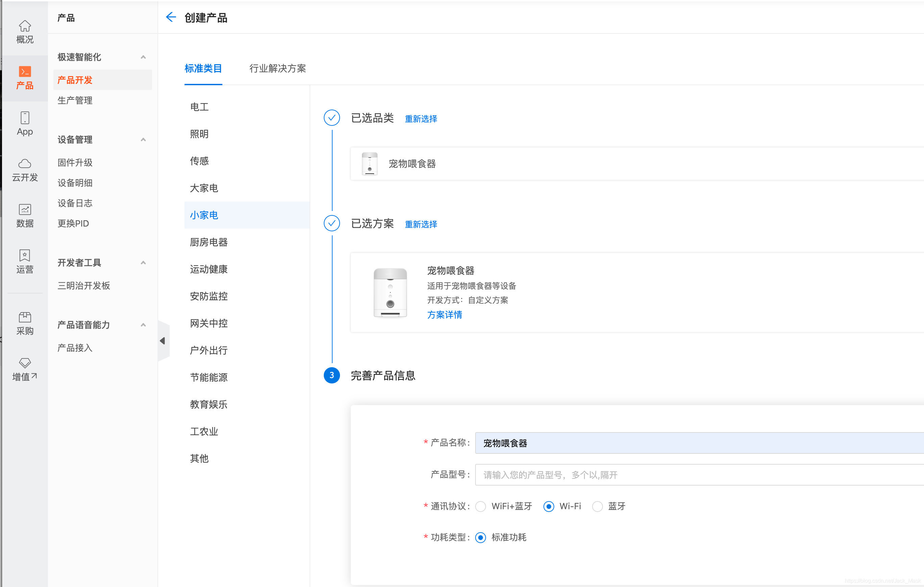Image resolution: width=924 pixels, height=587 pixels.
Task: Collapse the 设备管理 section
Action: [x=144, y=139]
